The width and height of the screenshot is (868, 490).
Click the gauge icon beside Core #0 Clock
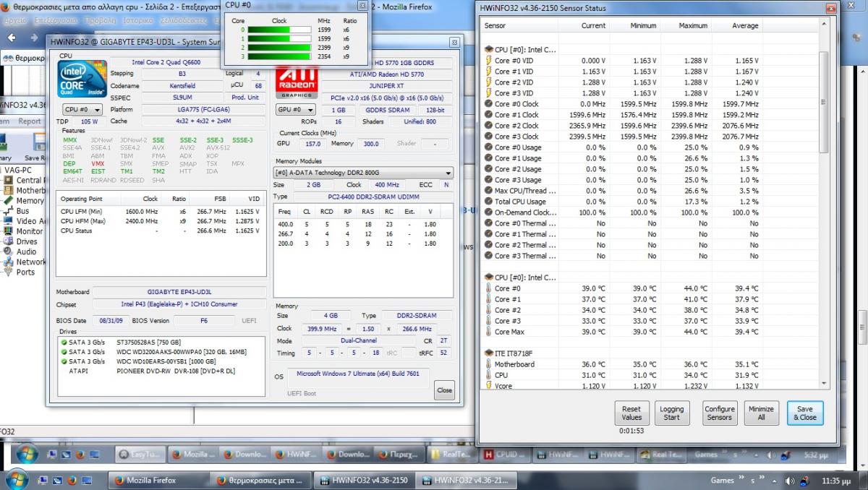point(488,104)
